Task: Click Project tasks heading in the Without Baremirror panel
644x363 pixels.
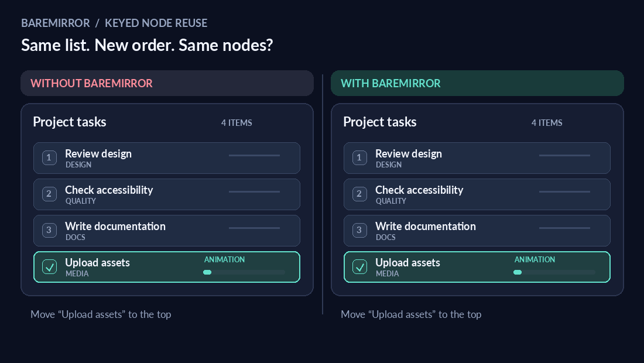Action: (x=70, y=122)
